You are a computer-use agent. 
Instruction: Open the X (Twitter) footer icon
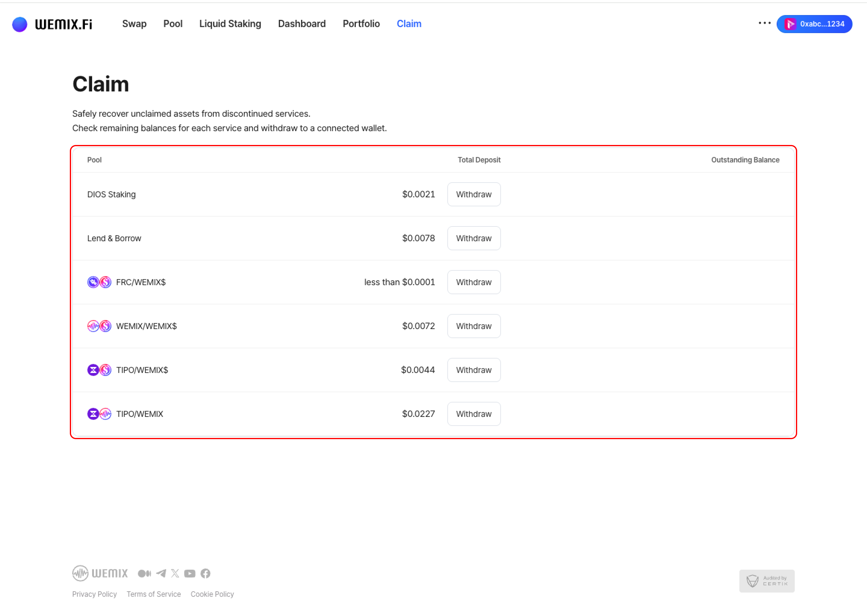[x=175, y=573]
